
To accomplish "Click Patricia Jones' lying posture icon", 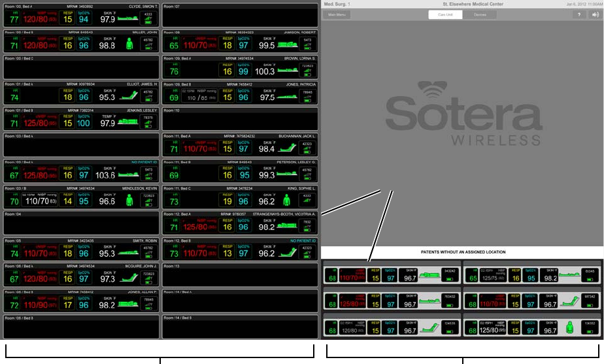I will tap(288, 97).
